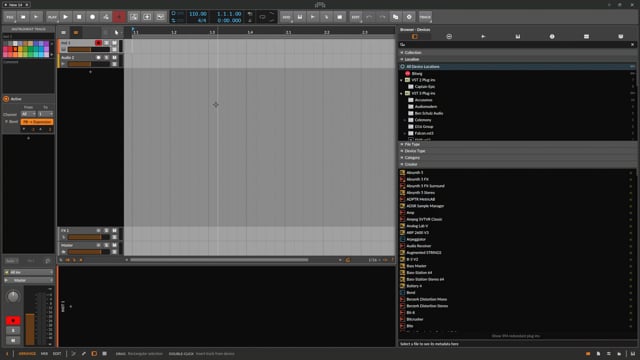
Task: Start playback with the Play button
Action: coord(66,17)
